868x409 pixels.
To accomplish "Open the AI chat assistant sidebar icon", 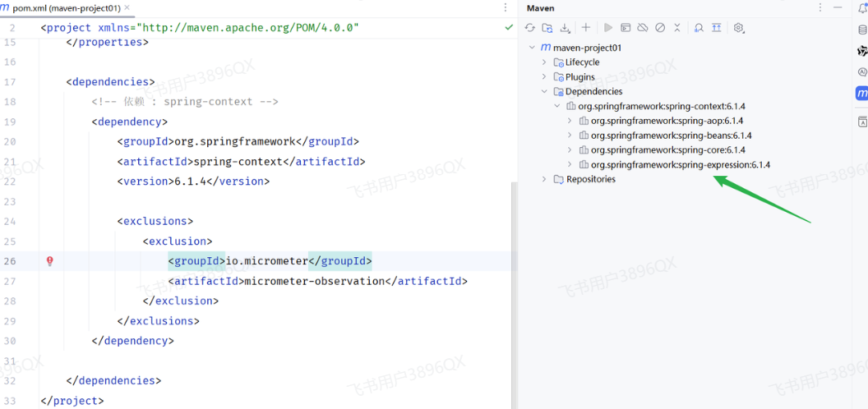I will click(x=862, y=72).
